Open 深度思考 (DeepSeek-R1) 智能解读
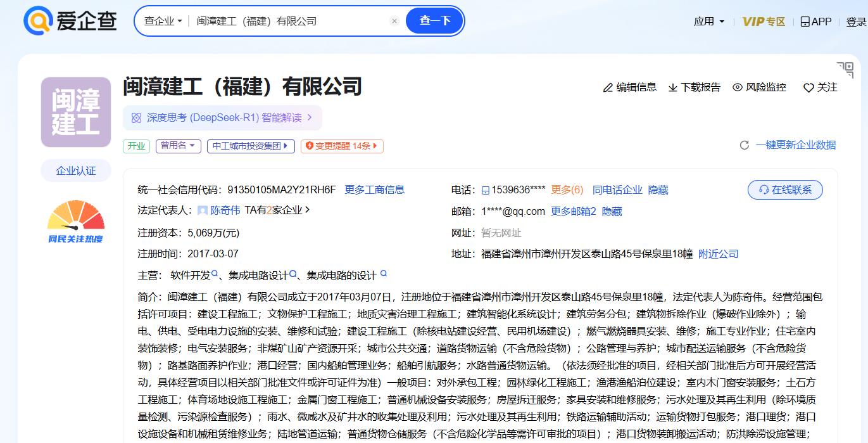Viewport: 868px width, 443px height. tap(222, 117)
